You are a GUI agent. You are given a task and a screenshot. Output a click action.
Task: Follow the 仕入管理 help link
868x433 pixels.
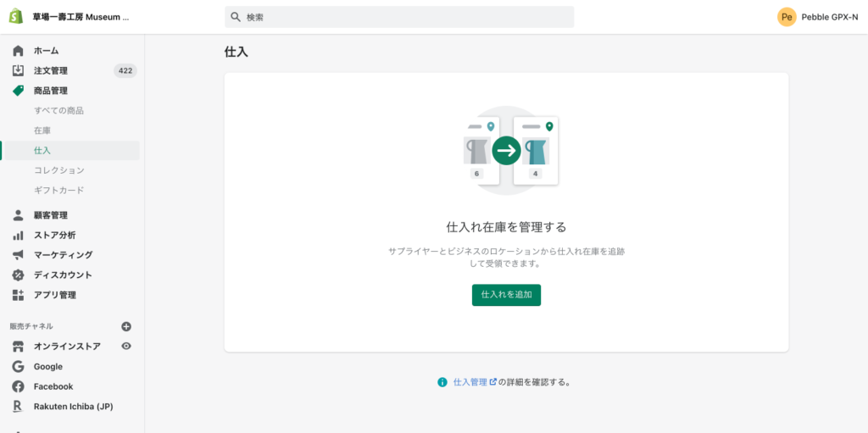pyautogui.click(x=470, y=382)
